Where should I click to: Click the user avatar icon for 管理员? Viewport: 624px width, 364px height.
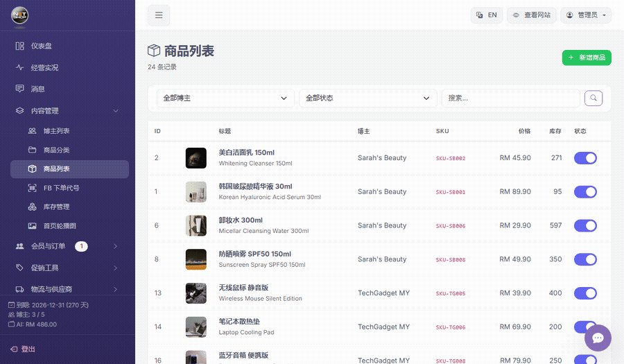point(569,15)
